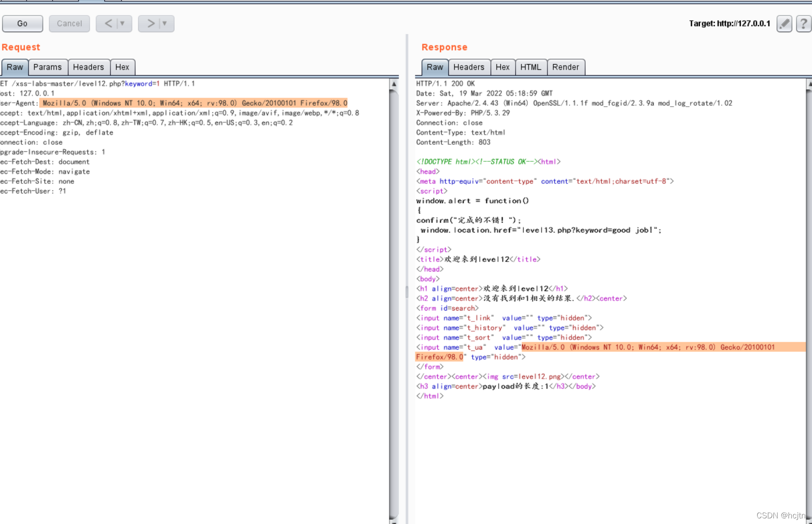Open the forward history dropdown arrow
Screen dimensions: 812x524
[165, 23]
